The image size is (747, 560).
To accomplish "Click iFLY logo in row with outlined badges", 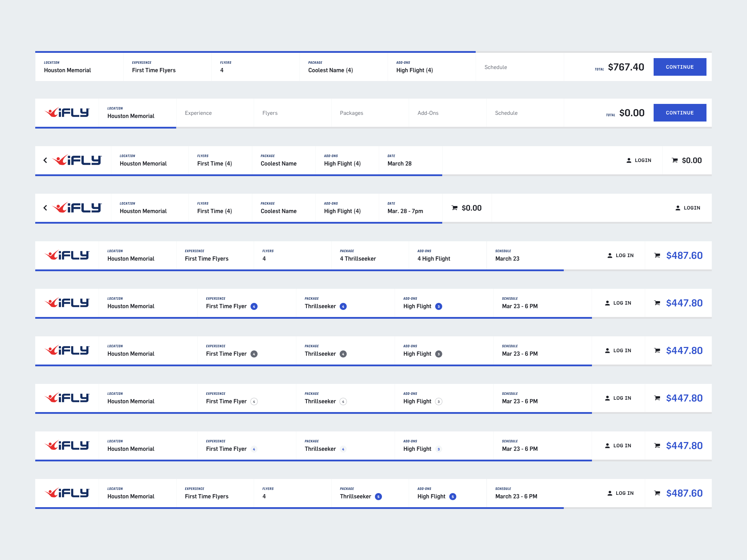I will [x=67, y=398].
